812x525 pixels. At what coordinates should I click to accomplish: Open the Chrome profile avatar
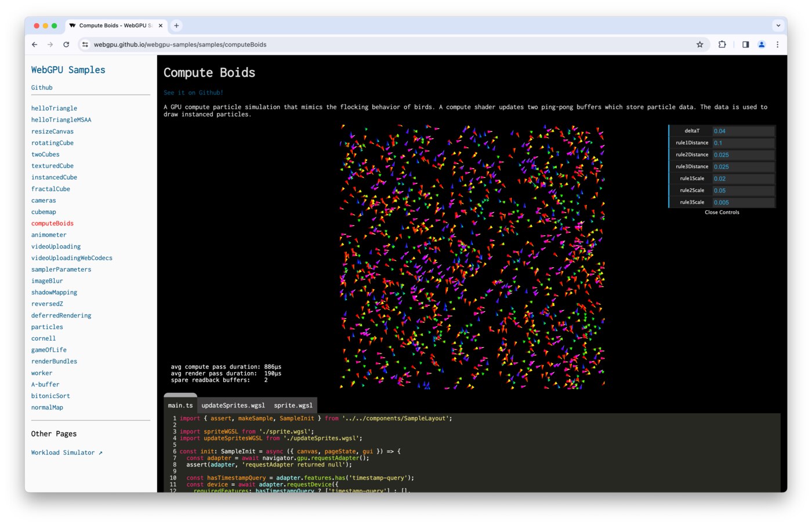(762, 45)
